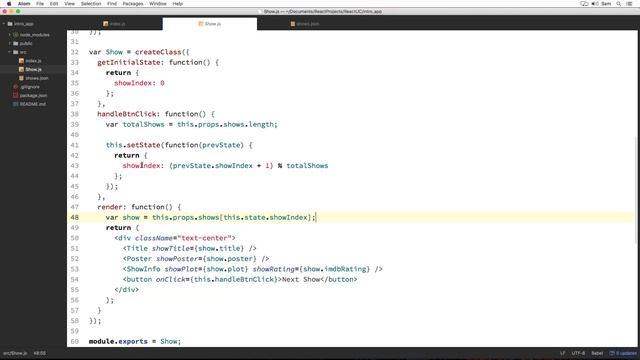Click the public folder icon
The width and height of the screenshot is (640, 360).
click(x=16, y=43)
